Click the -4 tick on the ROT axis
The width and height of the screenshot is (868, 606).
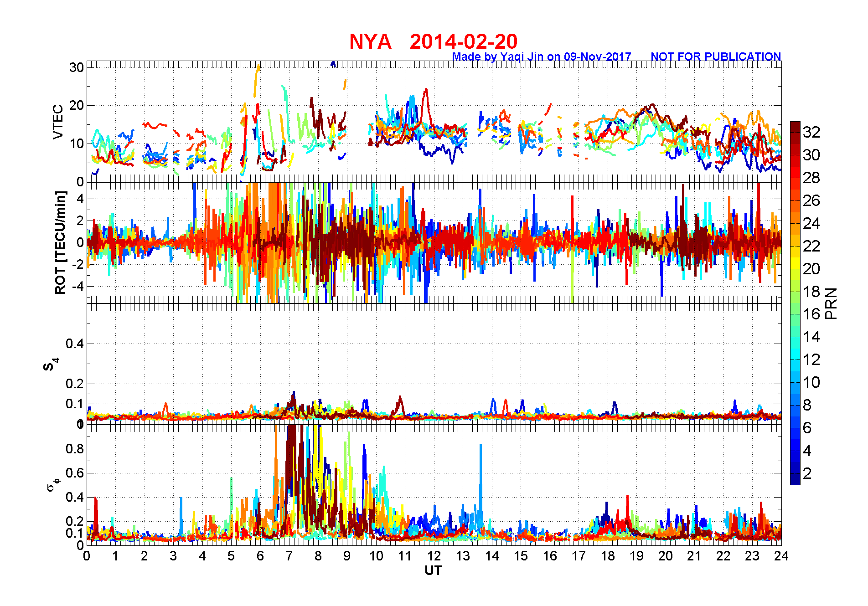click(x=77, y=286)
